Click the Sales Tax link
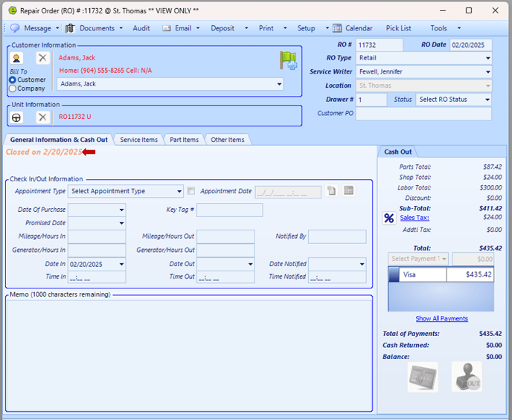 tap(414, 218)
